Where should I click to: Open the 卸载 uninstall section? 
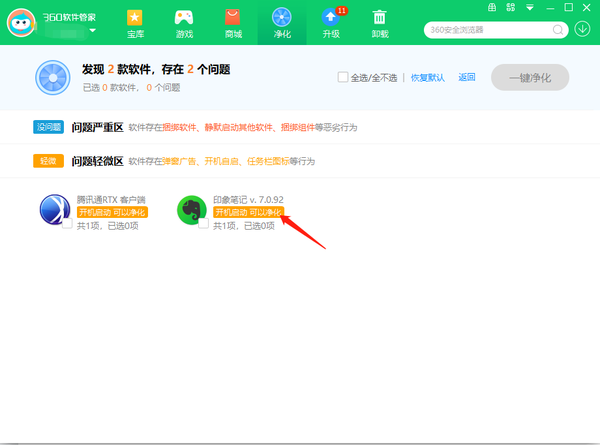[380, 23]
